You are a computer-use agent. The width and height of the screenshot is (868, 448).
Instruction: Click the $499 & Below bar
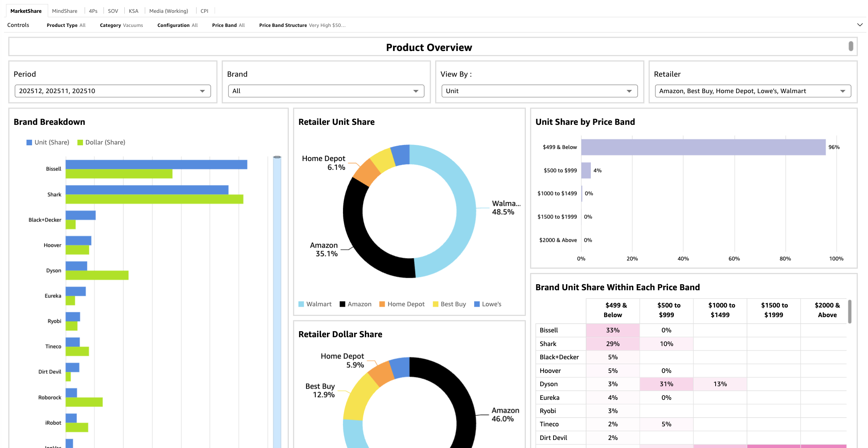click(x=703, y=147)
